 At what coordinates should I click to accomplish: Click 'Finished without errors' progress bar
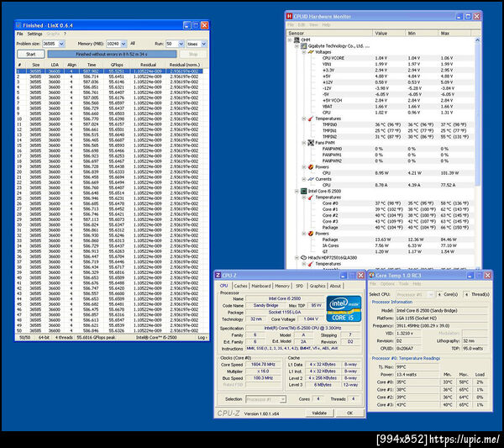pyautogui.click(x=112, y=54)
